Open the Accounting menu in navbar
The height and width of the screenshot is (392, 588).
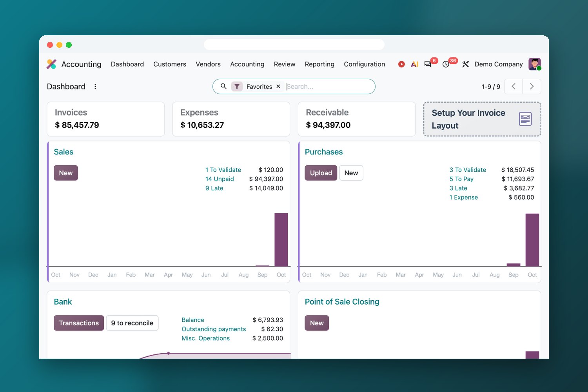[x=247, y=64]
